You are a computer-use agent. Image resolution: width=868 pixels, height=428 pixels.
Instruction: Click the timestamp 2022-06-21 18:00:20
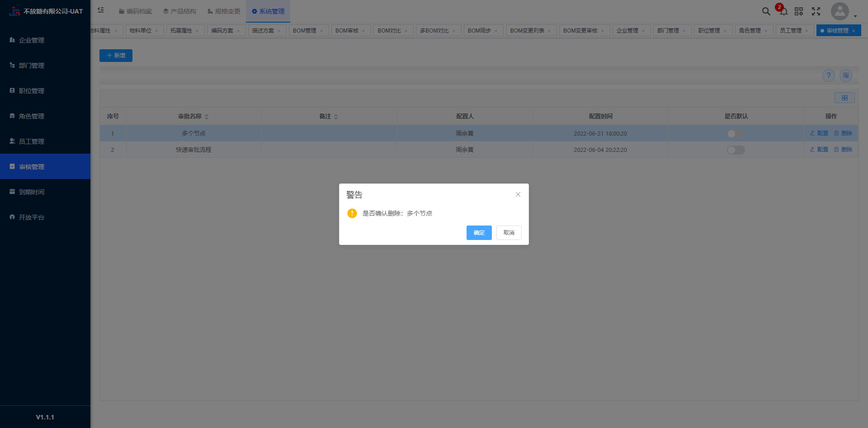point(600,134)
